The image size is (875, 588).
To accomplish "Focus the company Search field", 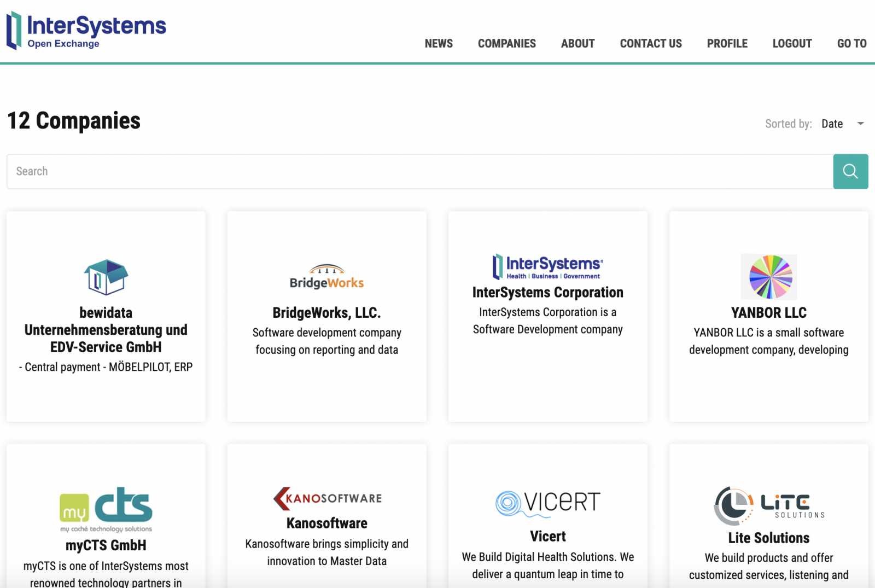I will click(x=420, y=171).
